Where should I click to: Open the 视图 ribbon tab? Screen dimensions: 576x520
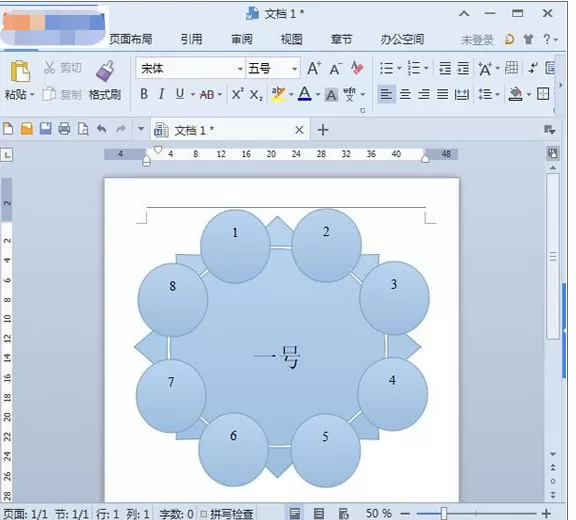tap(292, 39)
